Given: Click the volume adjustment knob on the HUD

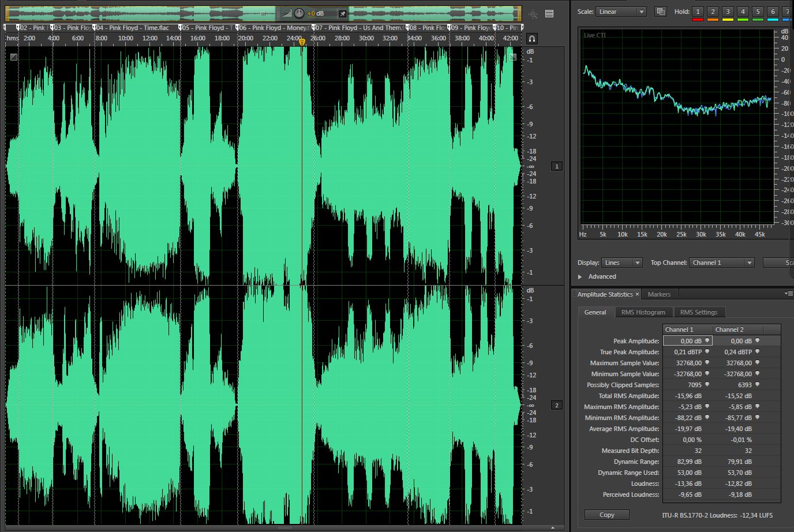Looking at the screenshot, I should (x=299, y=13).
